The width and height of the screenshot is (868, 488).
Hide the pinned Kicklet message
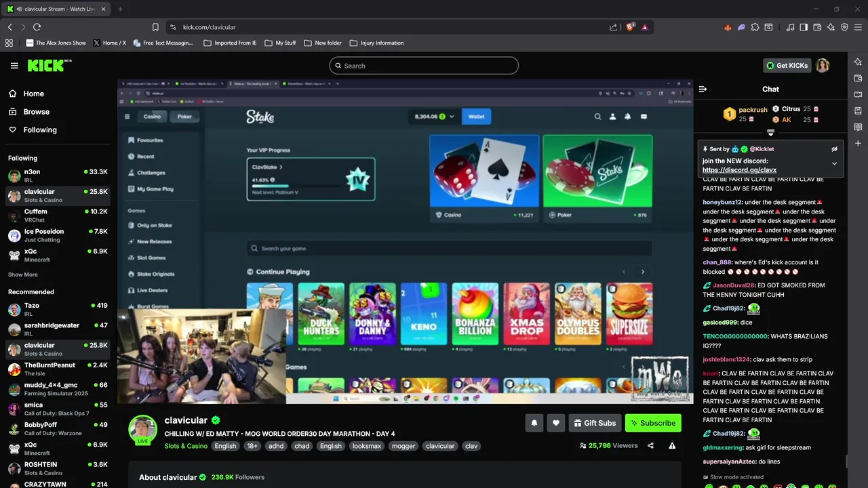pos(835,149)
